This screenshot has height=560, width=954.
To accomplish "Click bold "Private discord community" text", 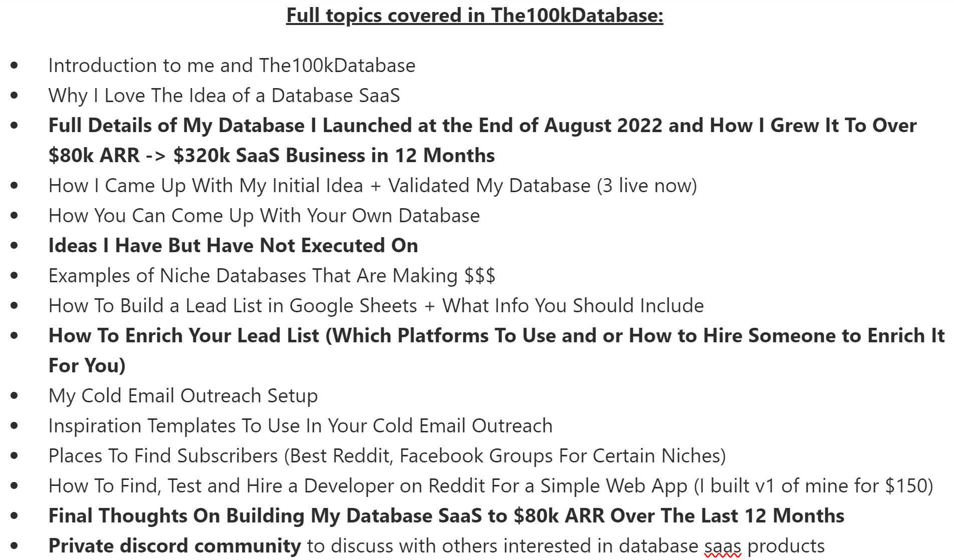I will point(174,546).
